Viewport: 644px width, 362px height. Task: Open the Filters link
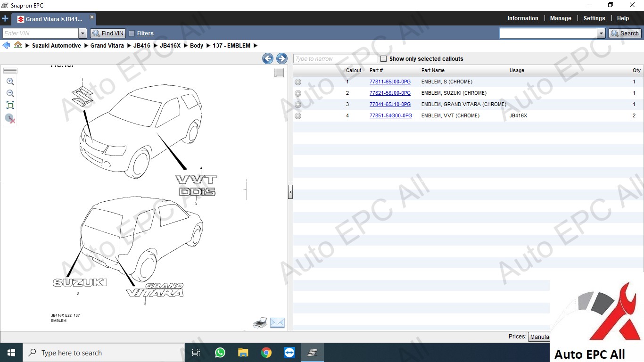tap(145, 33)
